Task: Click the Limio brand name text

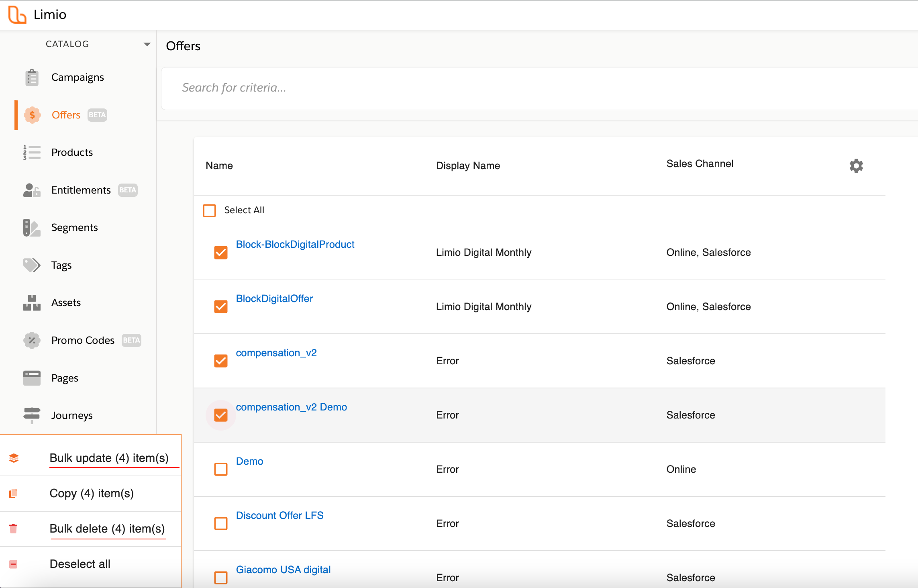Action: click(x=50, y=15)
